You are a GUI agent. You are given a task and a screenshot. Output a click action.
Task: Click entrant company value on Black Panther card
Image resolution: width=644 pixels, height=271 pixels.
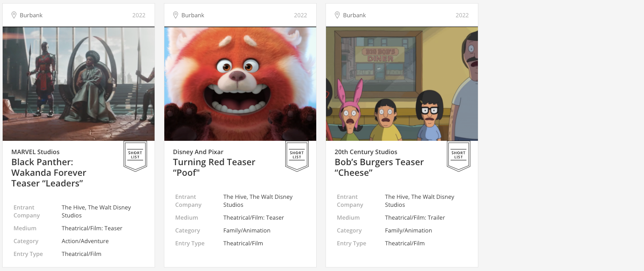[x=96, y=212]
